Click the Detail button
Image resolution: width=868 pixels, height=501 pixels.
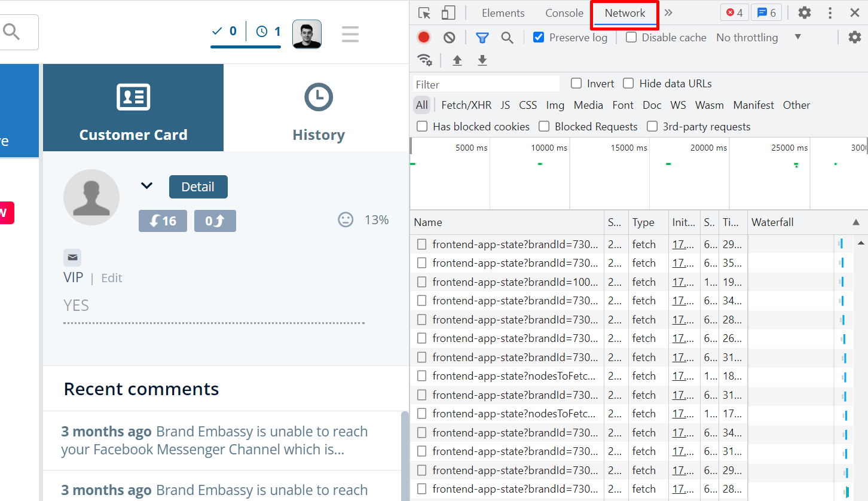(x=198, y=187)
